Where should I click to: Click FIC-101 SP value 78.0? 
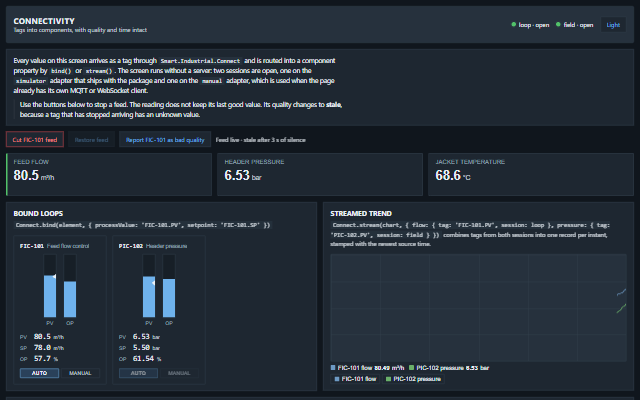(42, 348)
